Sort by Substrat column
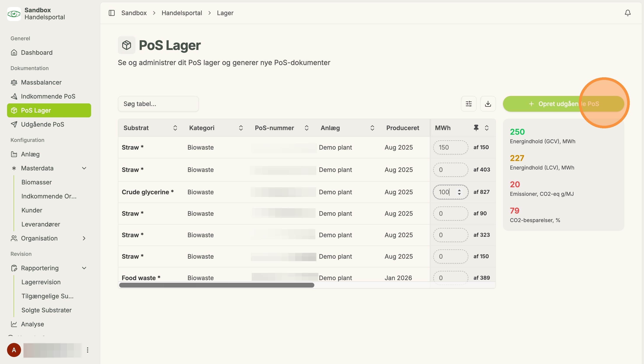Screen dimensions: 644x364 coord(175,128)
